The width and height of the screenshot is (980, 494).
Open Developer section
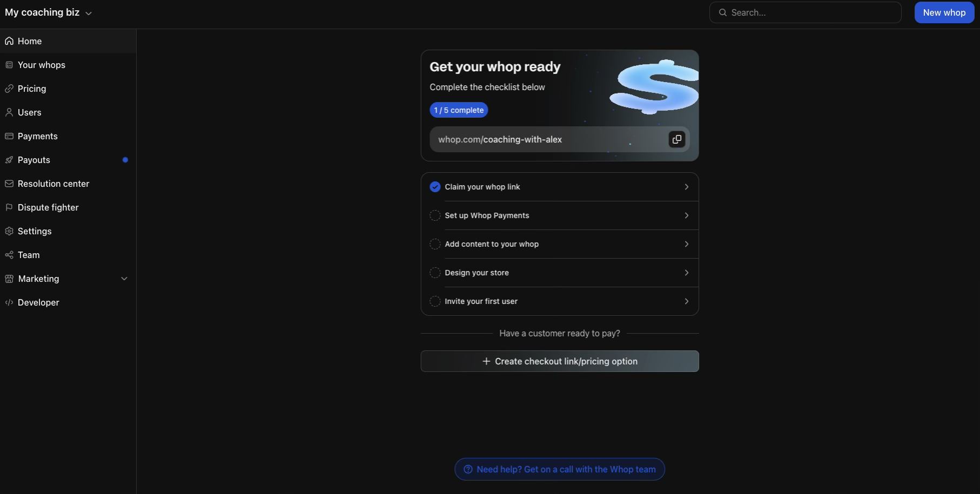pyautogui.click(x=68, y=302)
